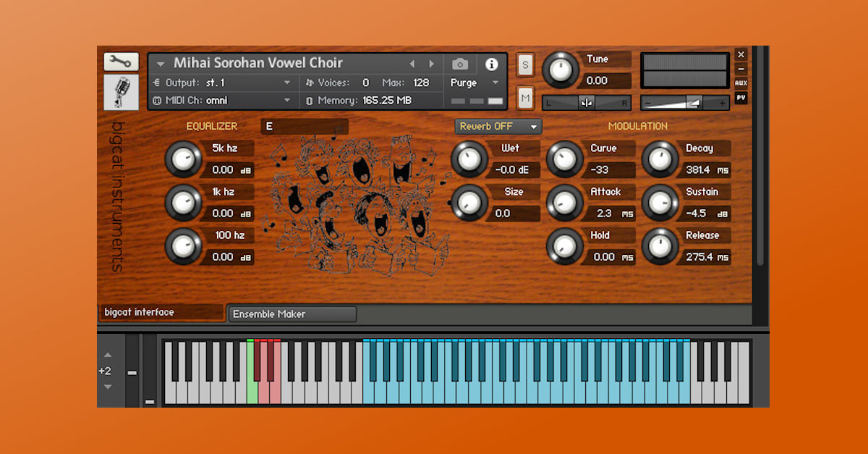
Task: Click the Curve -33 value
Action: [x=610, y=170]
